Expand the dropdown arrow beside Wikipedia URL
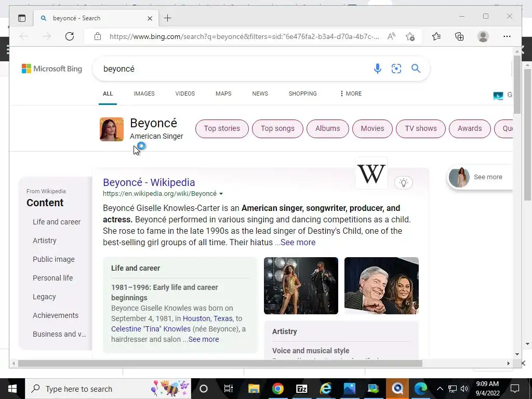532x399 pixels. [221, 194]
